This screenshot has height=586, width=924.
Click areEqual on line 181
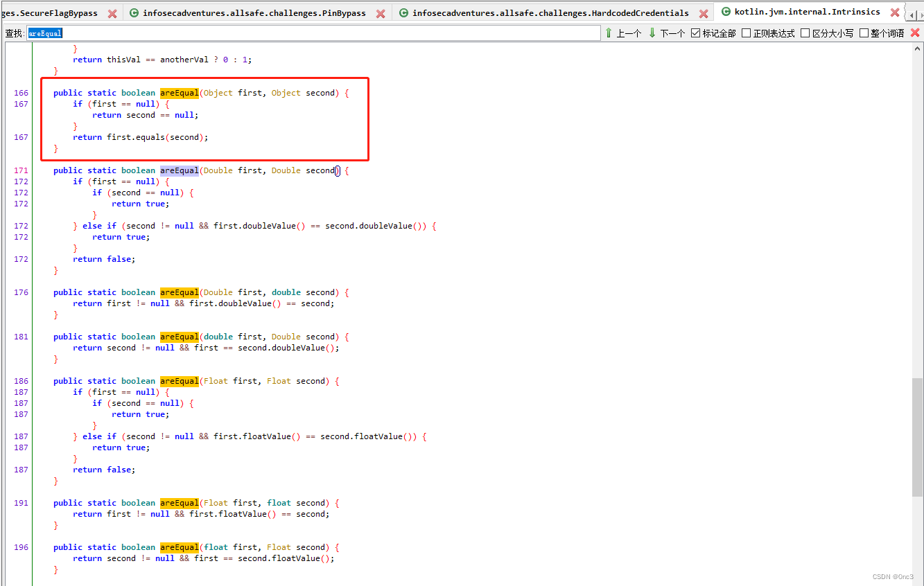180,337
